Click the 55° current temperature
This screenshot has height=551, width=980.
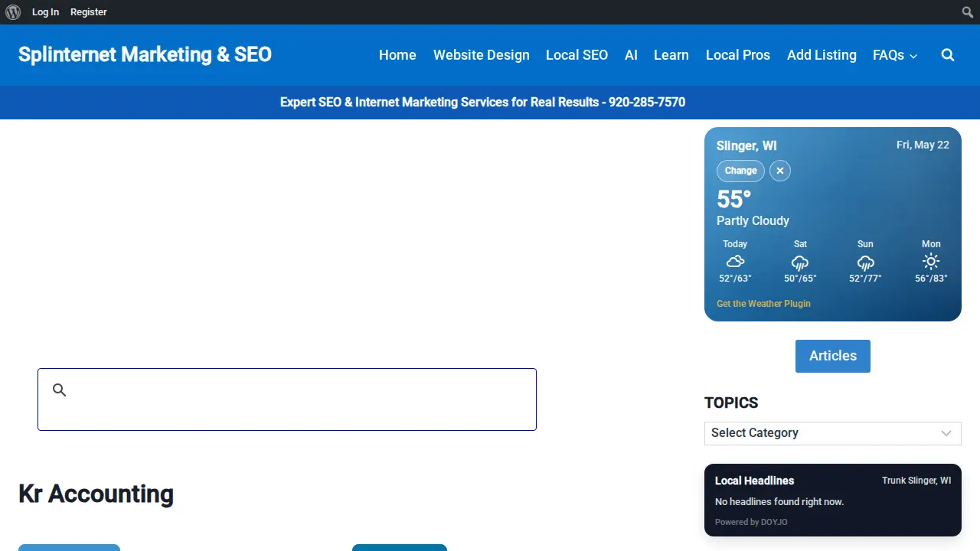pyautogui.click(x=733, y=199)
